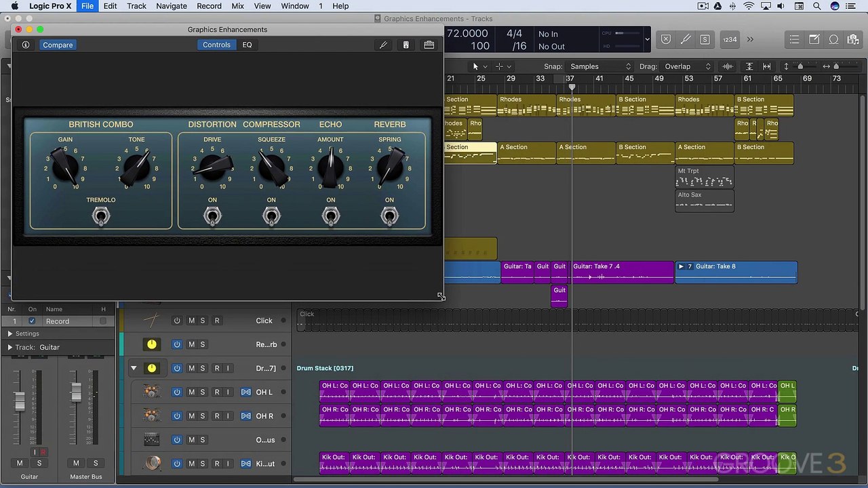Collapse the Drum Stack track disclosure triangle

pyautogui.click(x=134, y=368)
